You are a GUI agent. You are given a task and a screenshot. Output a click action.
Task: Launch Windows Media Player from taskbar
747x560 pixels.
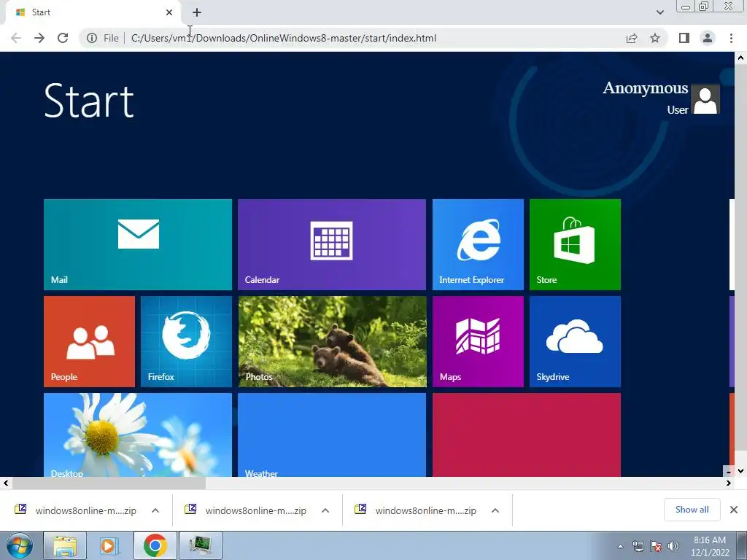109,545
